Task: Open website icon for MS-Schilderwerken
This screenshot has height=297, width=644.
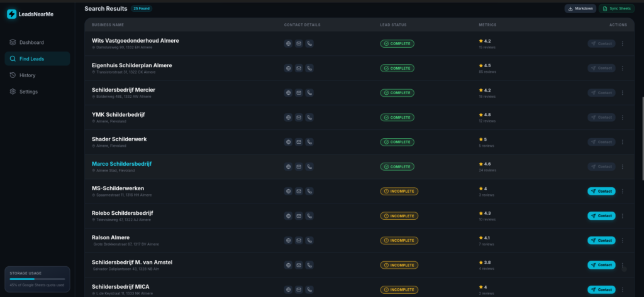Action: click(x=288, y=191)
